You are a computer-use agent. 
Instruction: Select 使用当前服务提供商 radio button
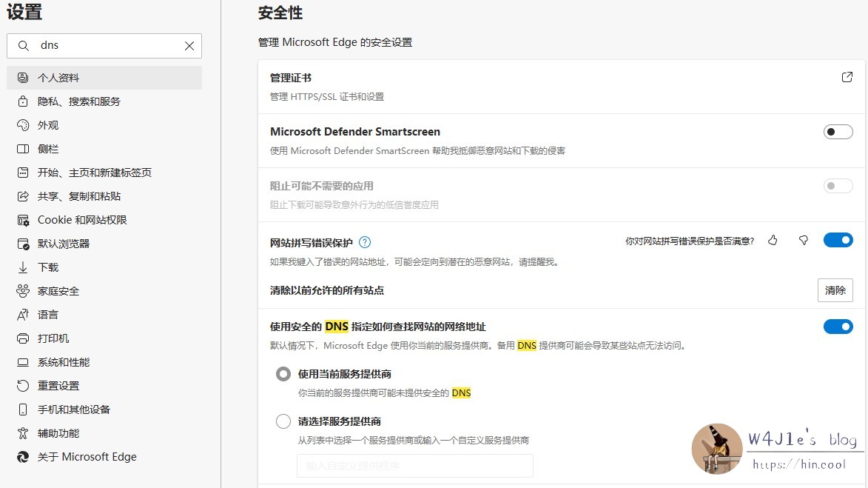click(283, 374)
